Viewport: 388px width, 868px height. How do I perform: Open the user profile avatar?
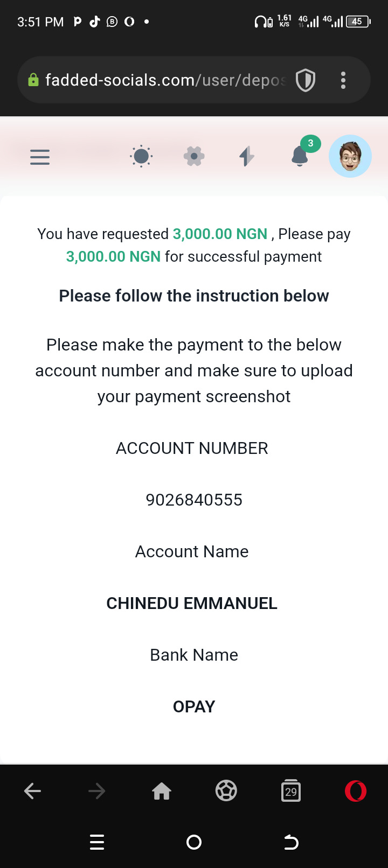click(350, 156)
